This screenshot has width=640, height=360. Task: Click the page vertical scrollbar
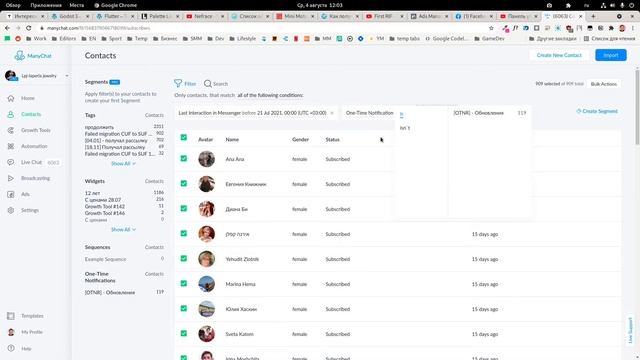(637, 107)
